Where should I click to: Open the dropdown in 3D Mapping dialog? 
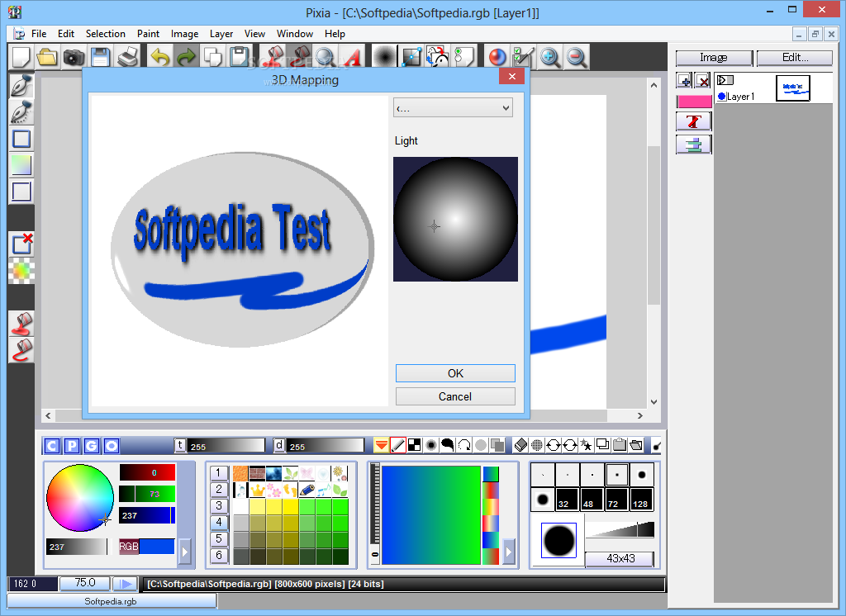(453, 108)
